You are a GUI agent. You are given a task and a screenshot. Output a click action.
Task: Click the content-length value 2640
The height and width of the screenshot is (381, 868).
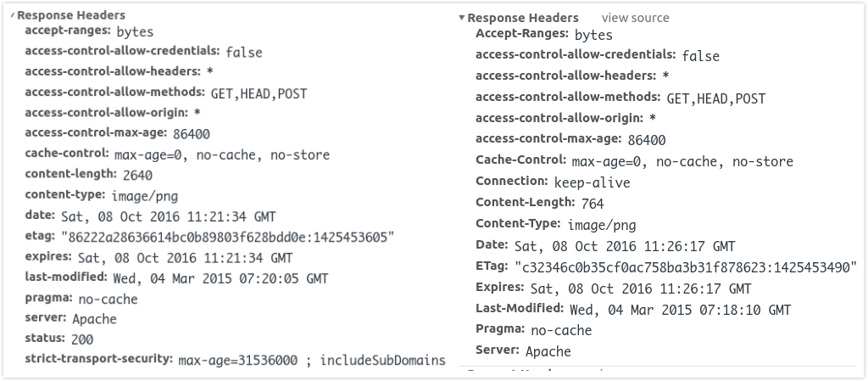click(x=137, y=176)
